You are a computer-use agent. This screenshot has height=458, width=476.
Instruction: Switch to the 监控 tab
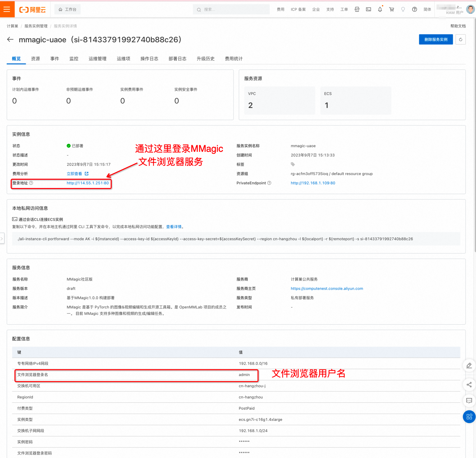[74, 59]
